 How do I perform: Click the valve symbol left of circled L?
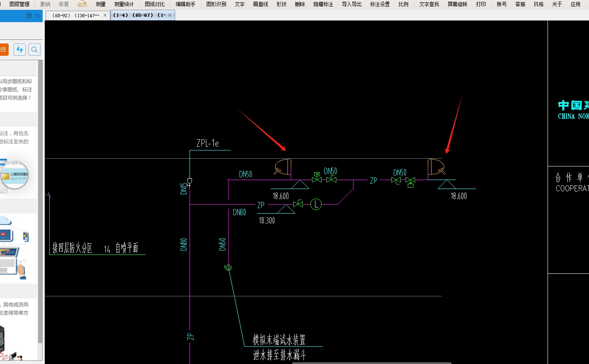[x=298, y=204]
